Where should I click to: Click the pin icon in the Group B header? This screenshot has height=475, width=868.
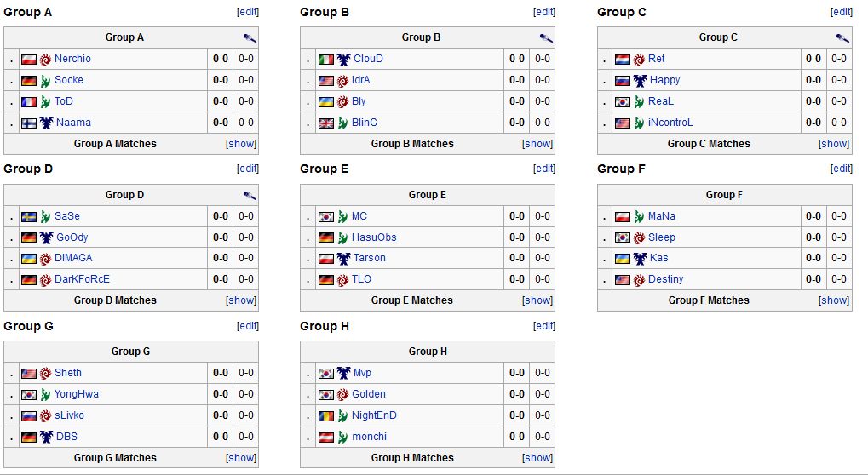(x=546, y=38)
